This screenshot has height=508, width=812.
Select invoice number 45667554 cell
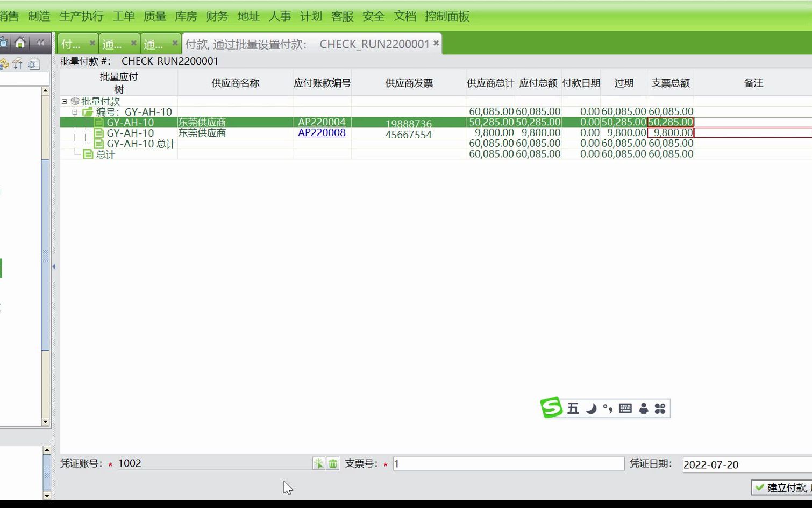409,134
